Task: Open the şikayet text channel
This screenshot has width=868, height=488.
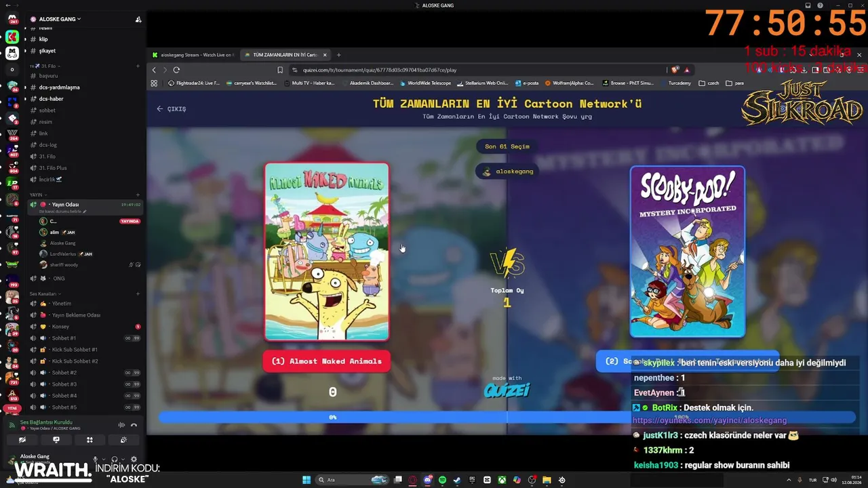Action: 85,51
